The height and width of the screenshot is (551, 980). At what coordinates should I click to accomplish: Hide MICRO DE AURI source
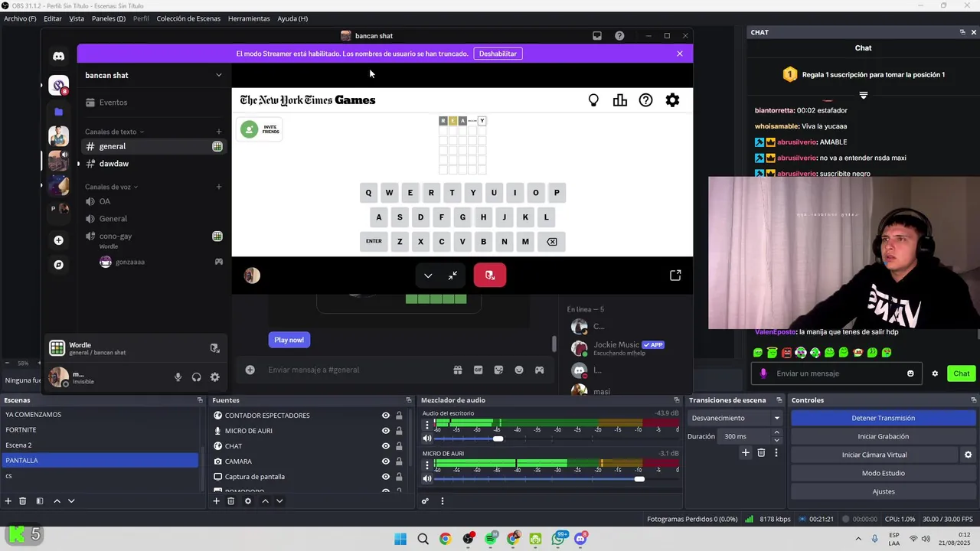[x=386, y=431]
